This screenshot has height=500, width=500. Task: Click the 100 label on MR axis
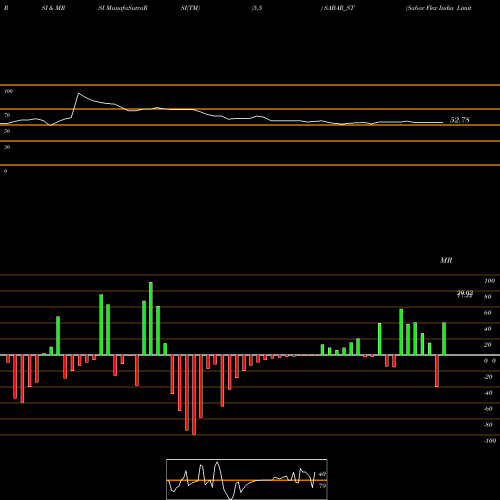(x=489, y=281)
